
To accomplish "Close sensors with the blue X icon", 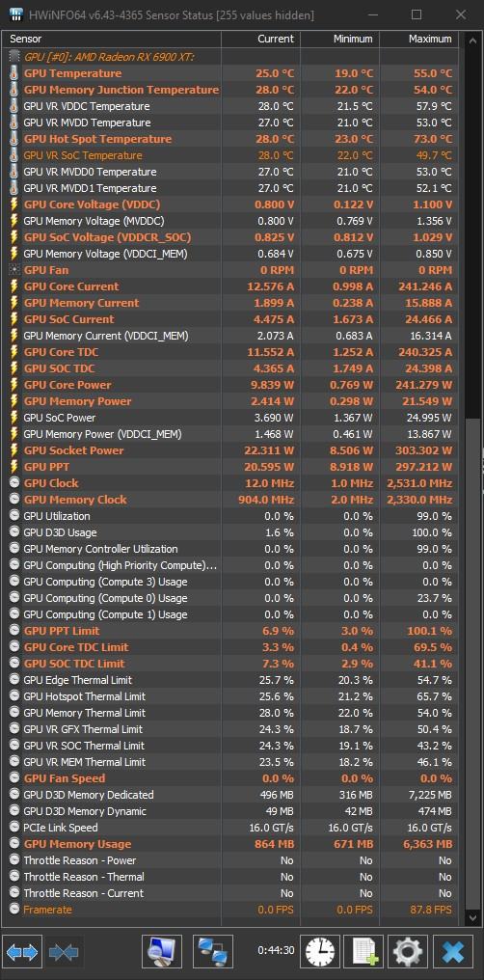I will 453,952.
